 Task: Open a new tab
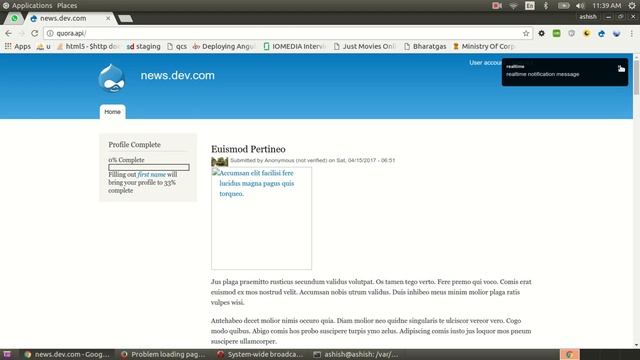click(x=125, y=18)
